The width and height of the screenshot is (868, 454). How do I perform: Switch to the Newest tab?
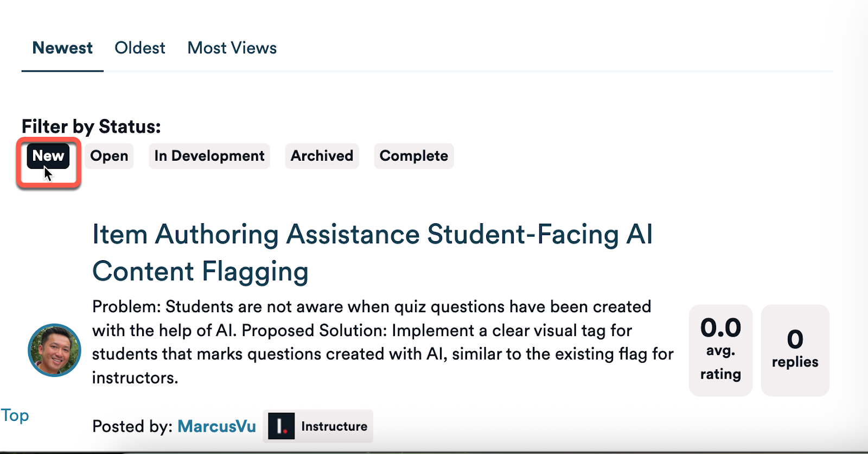coord(62,48)
